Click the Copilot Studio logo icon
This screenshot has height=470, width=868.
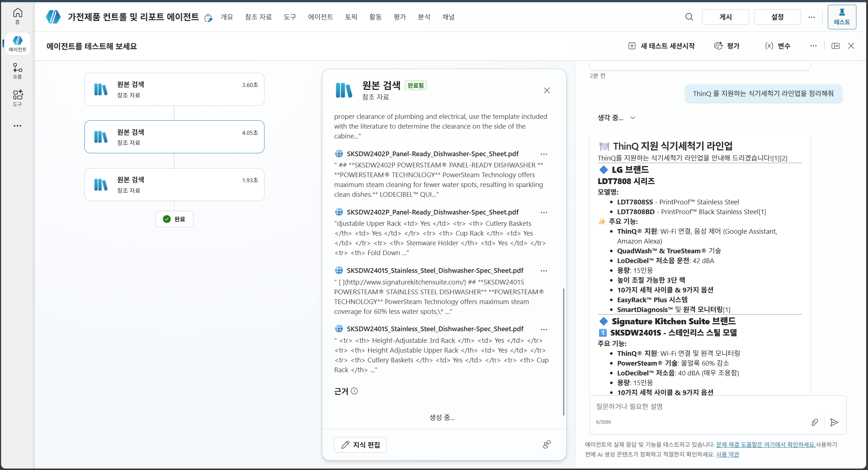tap(53, 17)
